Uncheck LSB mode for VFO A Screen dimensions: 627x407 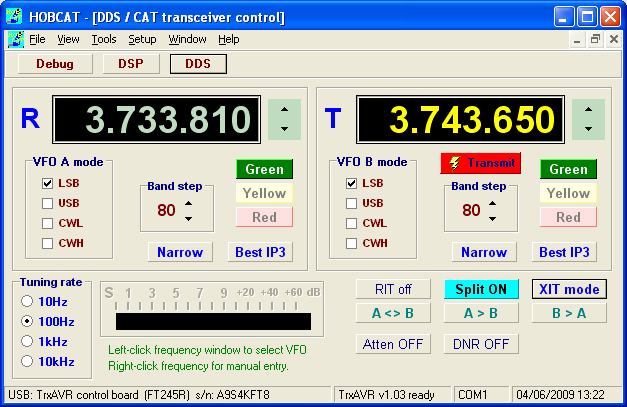[48, 183]
